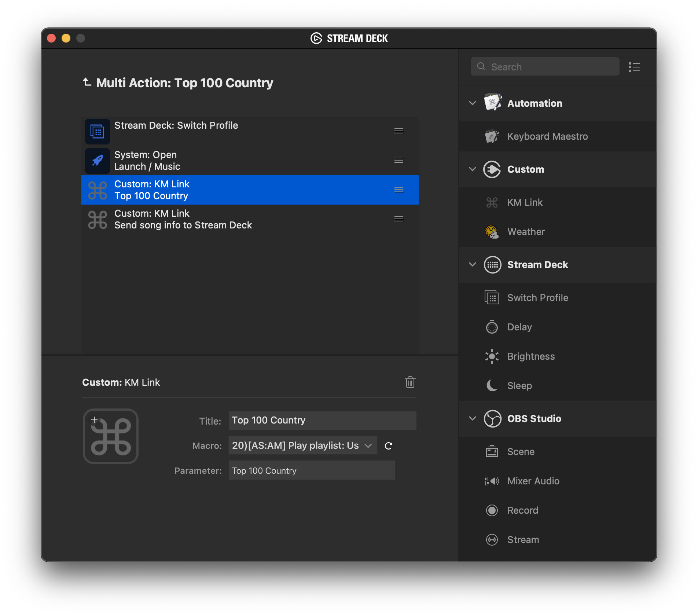Viewport: 698px width, 616px height.
Task: Edit the Title field
Action: pyautogui.click(x=322, y=420)
